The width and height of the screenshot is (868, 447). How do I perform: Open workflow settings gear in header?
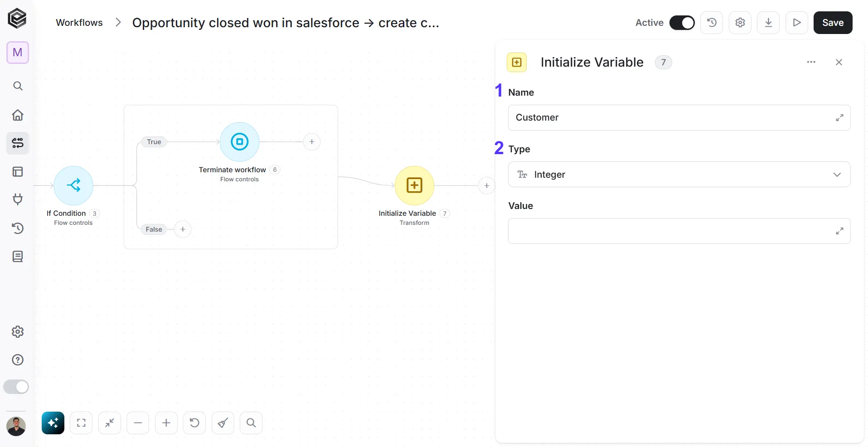740,23
